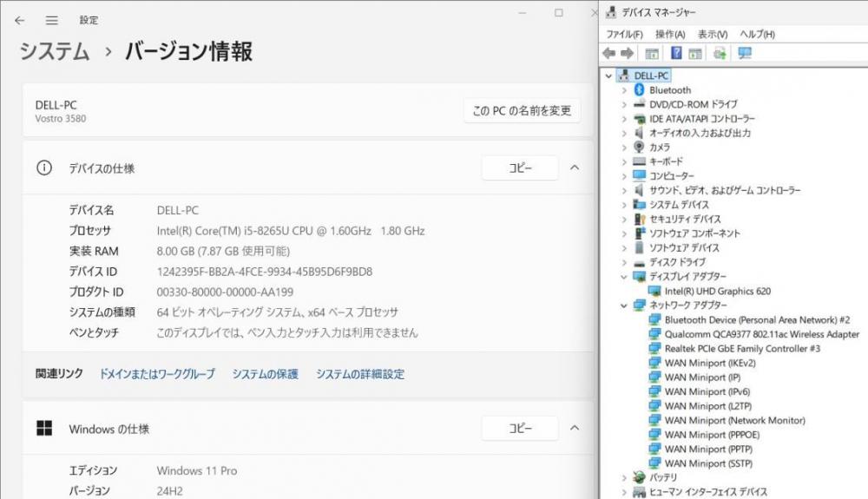This screenshot has height=499, width=868.
Task: Click the Device Manager back arrow toolbar icon
Action: tap(609, 53)
